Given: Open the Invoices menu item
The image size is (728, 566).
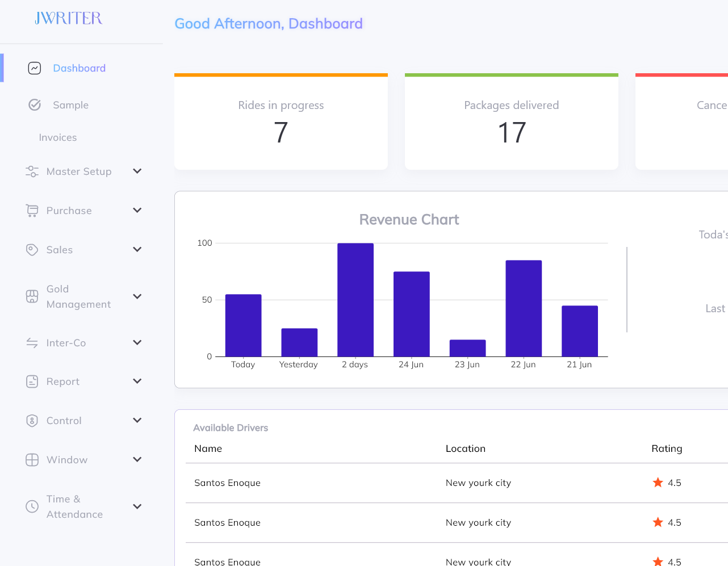Looking at the screenshot, I should 58,137.
